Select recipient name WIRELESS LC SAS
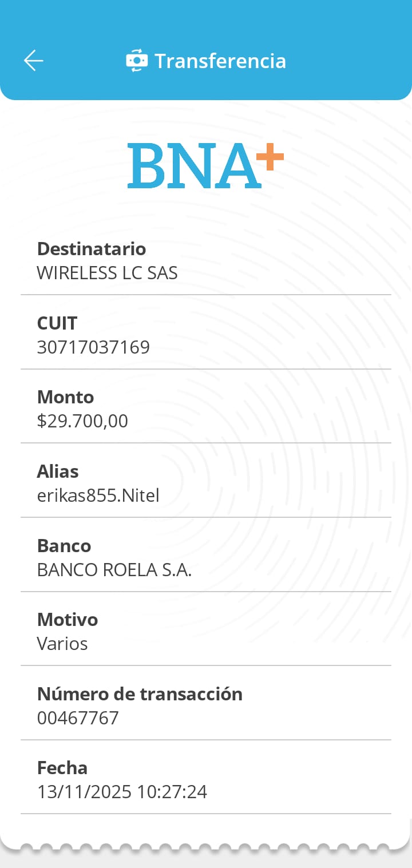This screenshot has height=868, width=412. [x=107, y=273]
